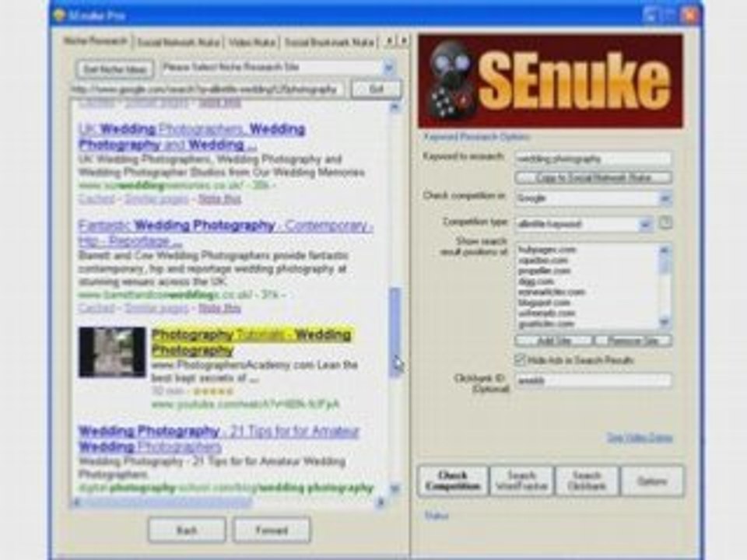This screenshot has width=747, height=560.
Task: Click the browser scroll-down arrow
Action: pyautogui.click(x=395, y=488)
